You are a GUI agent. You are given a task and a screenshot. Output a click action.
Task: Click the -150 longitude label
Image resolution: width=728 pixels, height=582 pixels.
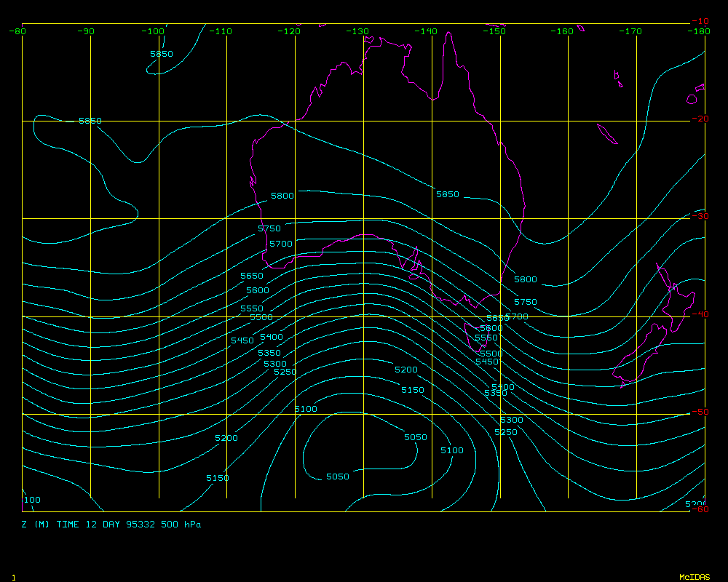tap(494, 31)
